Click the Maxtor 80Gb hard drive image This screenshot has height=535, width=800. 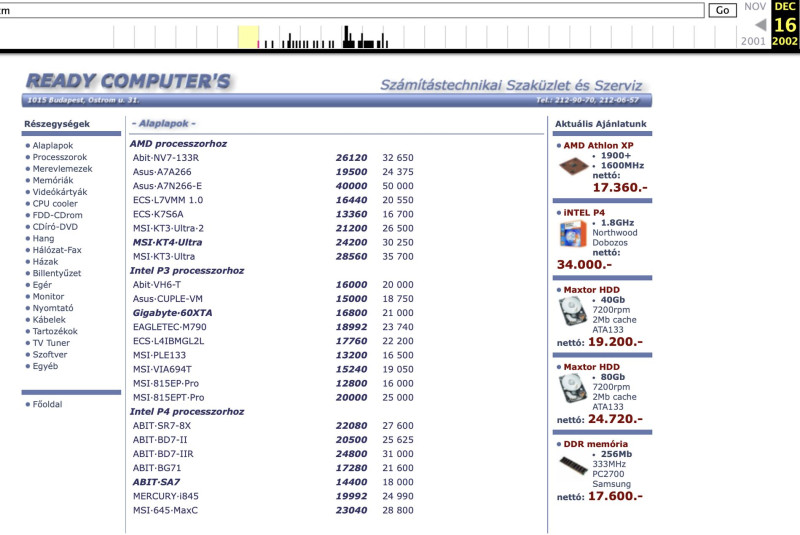[x=573, y=388]
